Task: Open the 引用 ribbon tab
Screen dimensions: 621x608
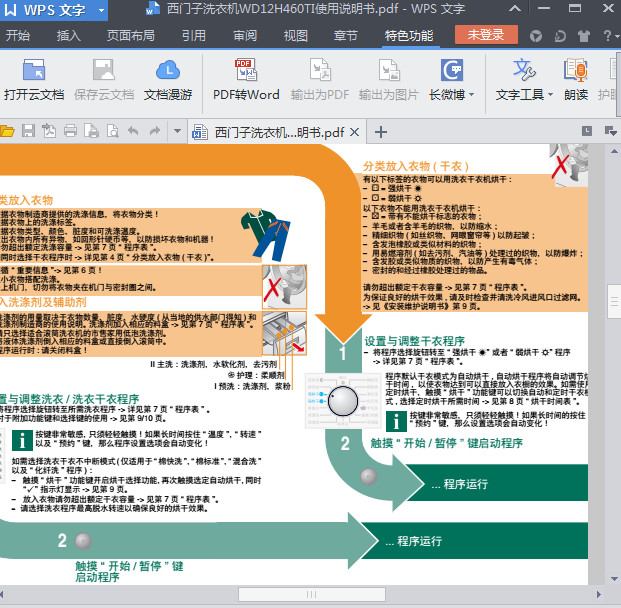Action: 194,36
